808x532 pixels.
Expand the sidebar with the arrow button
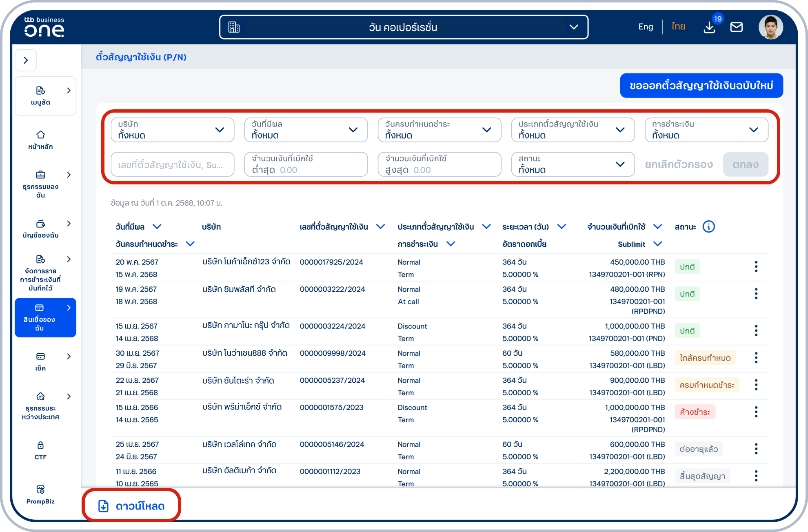click(x=26, y=60)
